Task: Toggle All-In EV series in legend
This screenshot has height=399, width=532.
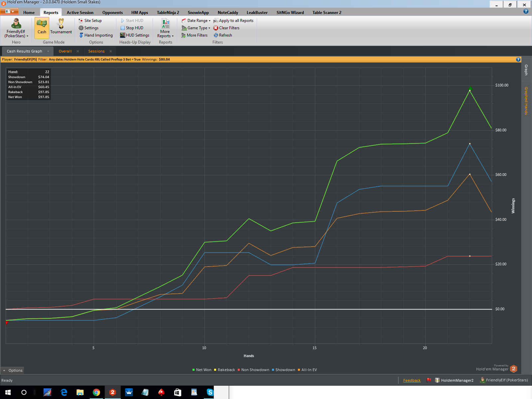Action: pos(307,370)
